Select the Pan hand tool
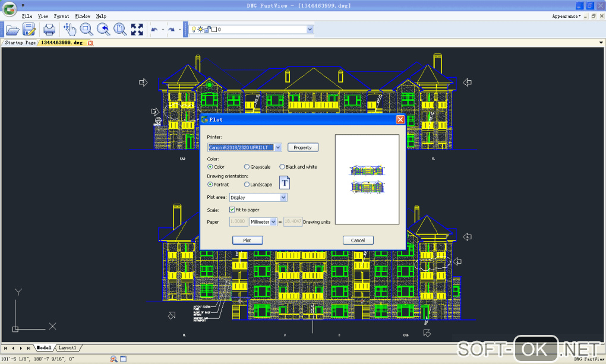606x364 pixels. click(x=70, y=29)
